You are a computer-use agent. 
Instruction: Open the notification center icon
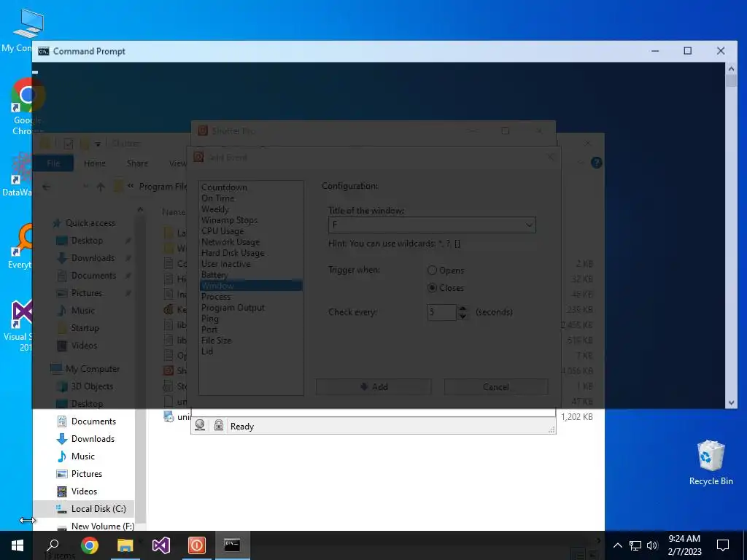click(x=723, y=545)
